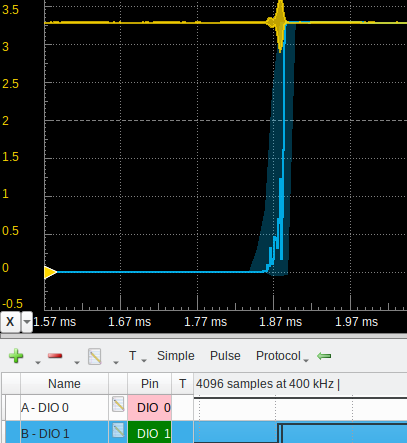Open the Protocol dropdown menu
Screen dimensions: 407x443
point(282,356)
